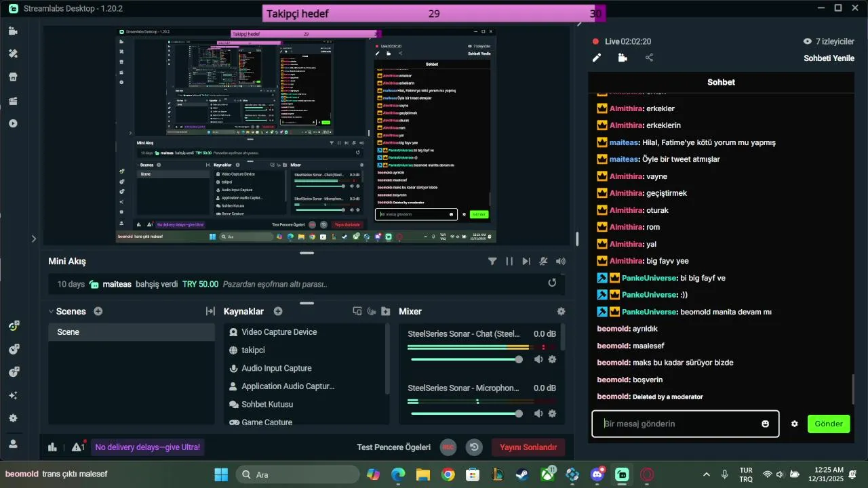The height and width of the screenshot is (488, 868).
Task: Click Test Pencere Ögeleri
Action: [394, 447]
